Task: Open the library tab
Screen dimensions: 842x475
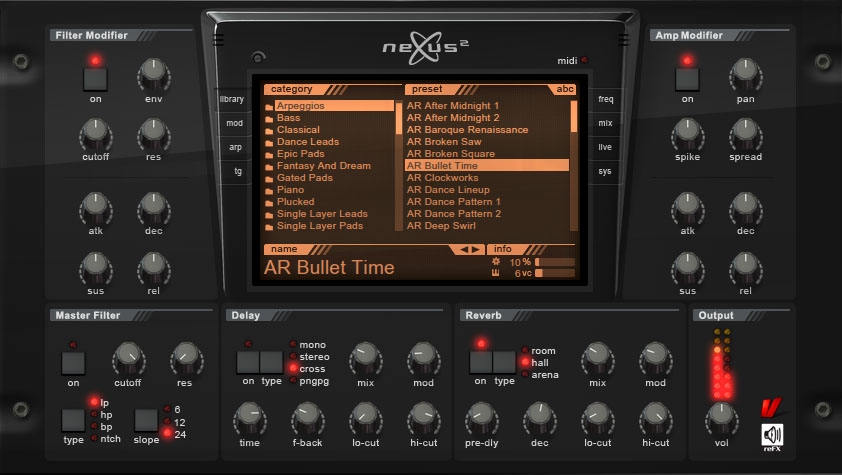Action: point(232,99)
